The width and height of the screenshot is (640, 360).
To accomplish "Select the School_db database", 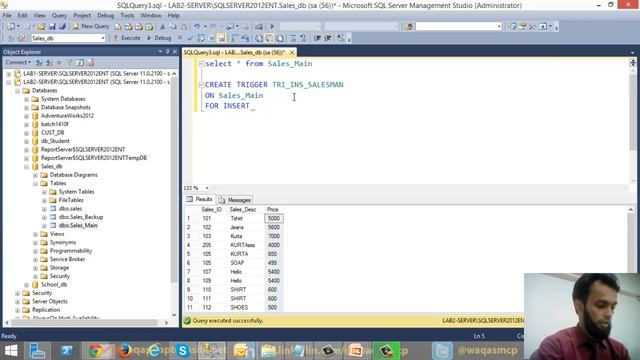I will coord(54,284).
